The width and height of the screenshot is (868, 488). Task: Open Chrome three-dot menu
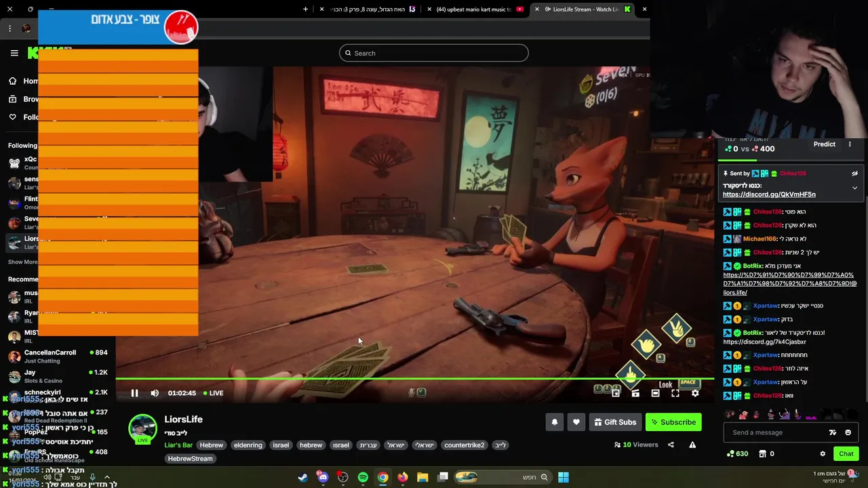tap(9, 28)
